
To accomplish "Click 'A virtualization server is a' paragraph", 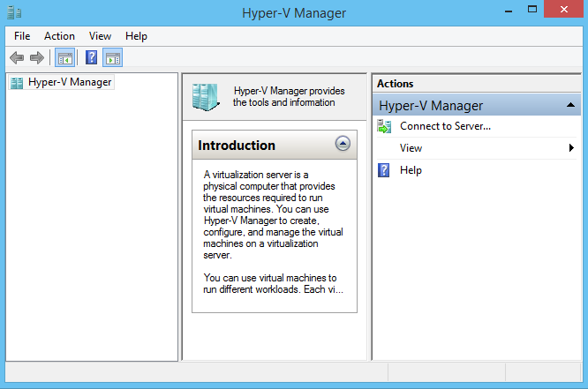I will pos(273,214).
